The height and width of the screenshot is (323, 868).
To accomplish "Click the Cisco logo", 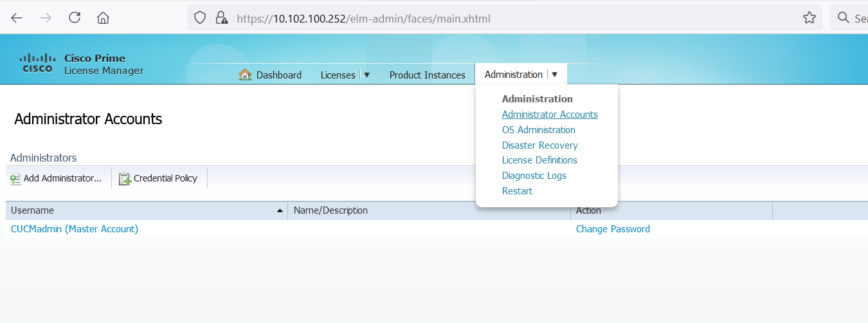I will click(x=38, y=63).
